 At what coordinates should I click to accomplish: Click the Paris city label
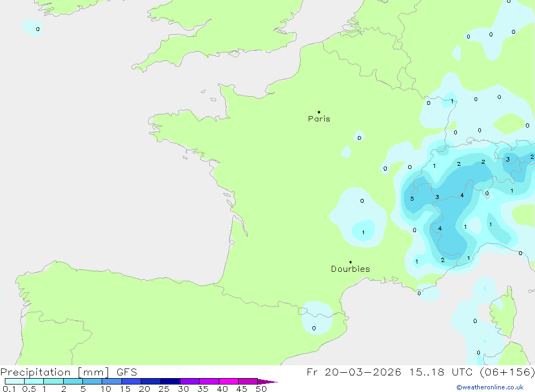(319, 119)
